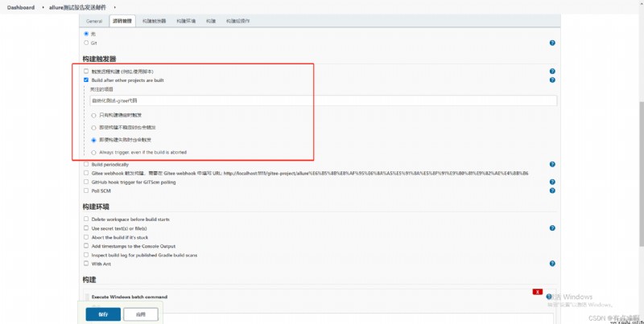
Task: Select the Git source code option
Action: click(86, 43)
